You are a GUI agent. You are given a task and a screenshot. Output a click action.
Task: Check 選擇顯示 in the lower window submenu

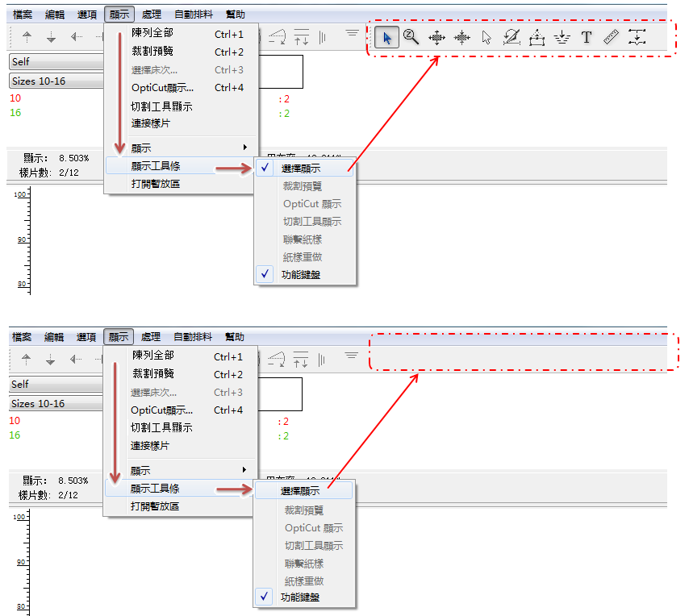[x=303, y=490]
